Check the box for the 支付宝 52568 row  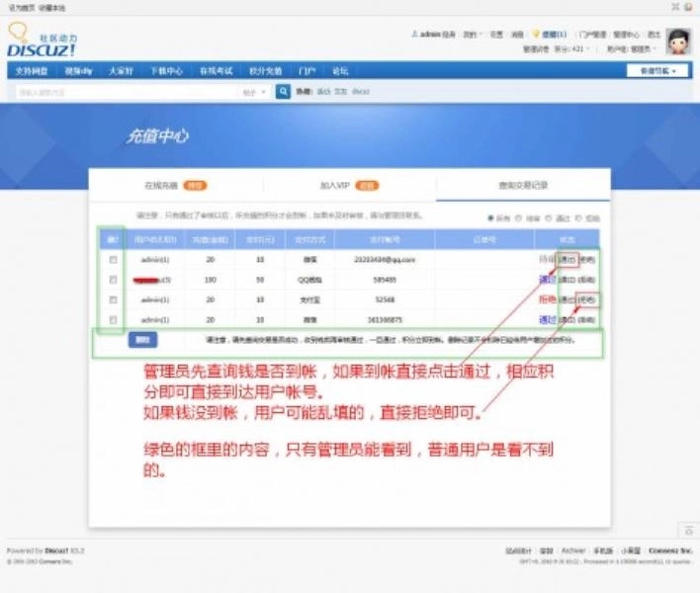113,299
